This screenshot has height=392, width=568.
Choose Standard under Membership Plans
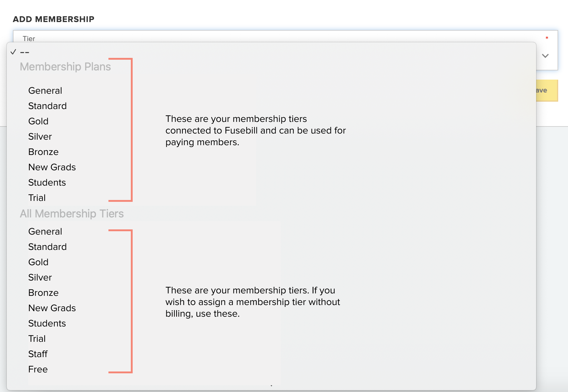click(47, 106)
